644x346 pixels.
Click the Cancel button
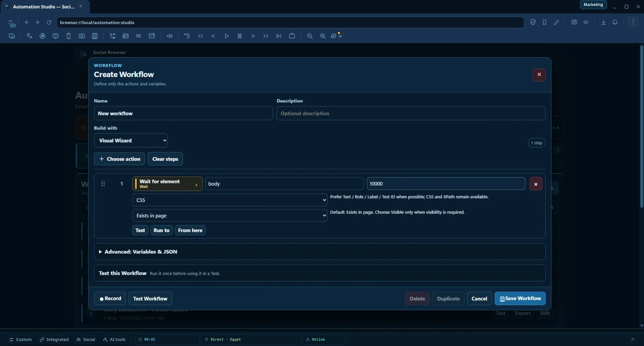(479, 298)
